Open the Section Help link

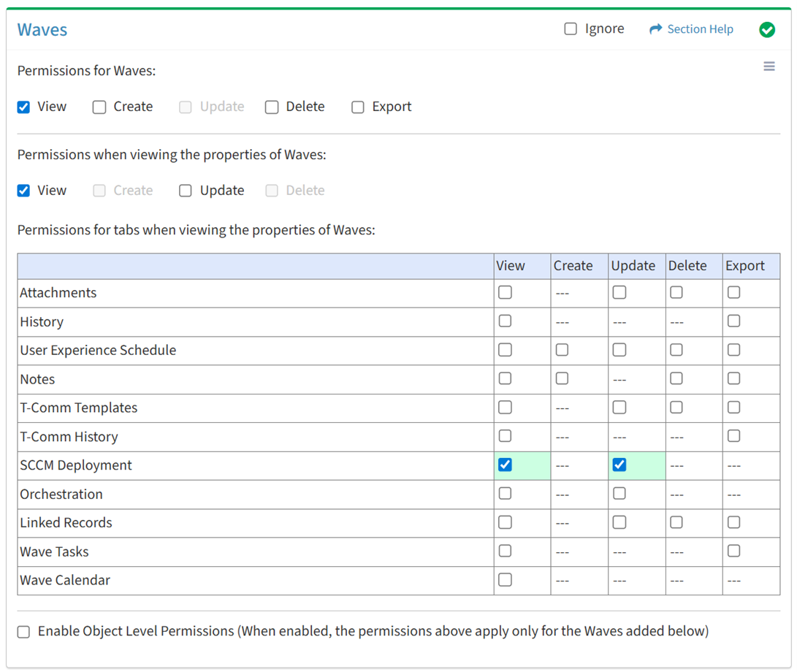(x=700, y=29)
